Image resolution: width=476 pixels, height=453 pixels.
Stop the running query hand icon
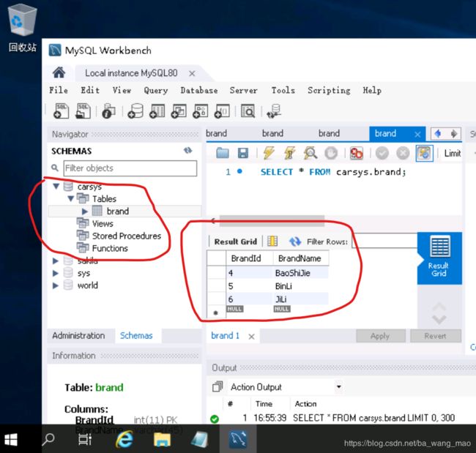click(331, 153)
